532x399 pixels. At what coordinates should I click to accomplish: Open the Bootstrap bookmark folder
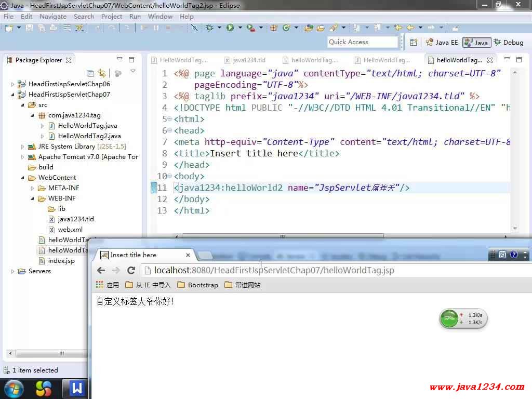[197, 285]
